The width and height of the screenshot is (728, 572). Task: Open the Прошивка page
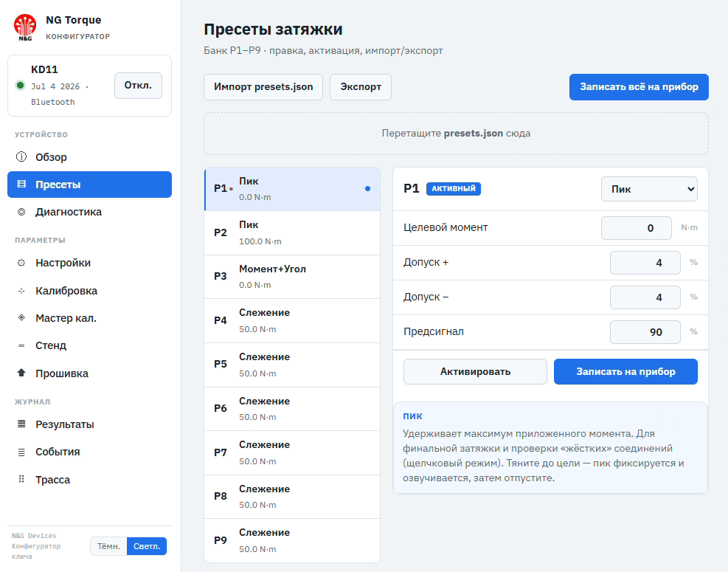89,373
